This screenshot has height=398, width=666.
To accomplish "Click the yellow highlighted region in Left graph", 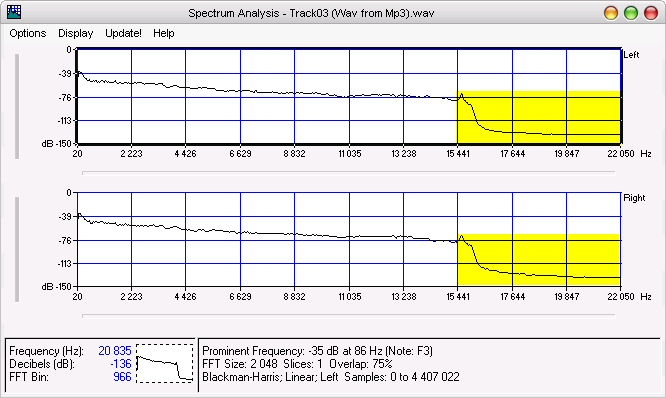I will 539,117.
